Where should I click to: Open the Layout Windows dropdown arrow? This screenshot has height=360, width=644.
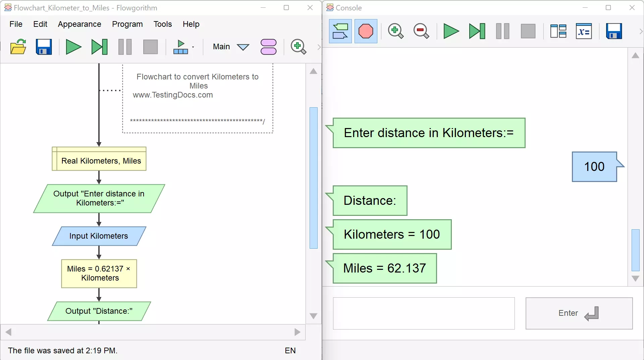point(193,47)
